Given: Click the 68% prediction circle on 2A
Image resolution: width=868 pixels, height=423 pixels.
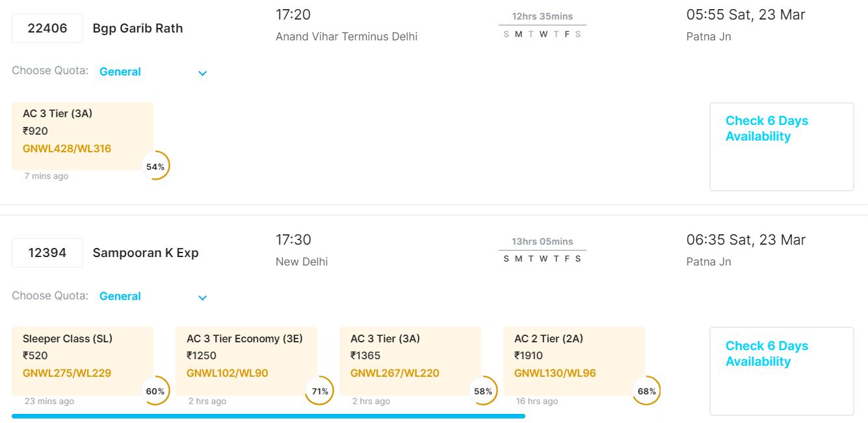Looking at the screenshot, I should point(646,391).
